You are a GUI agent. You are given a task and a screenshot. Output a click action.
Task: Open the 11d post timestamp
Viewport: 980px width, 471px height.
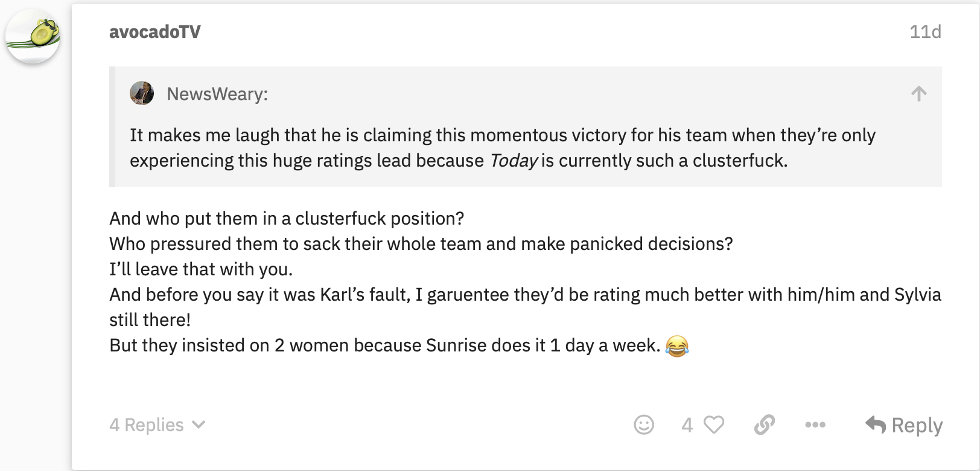point(925,32)
